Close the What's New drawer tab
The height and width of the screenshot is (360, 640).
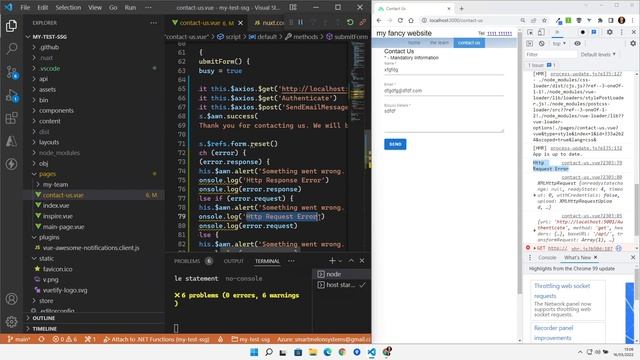coord(595,258)
